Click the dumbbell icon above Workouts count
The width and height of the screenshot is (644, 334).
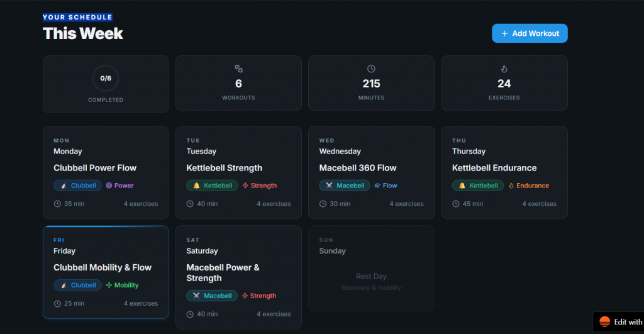pos(238,69)
